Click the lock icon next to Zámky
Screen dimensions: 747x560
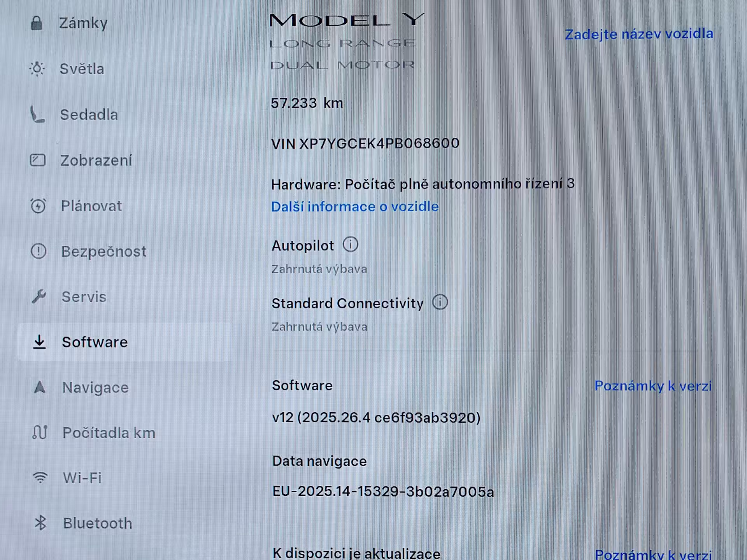tap(37, 23)
